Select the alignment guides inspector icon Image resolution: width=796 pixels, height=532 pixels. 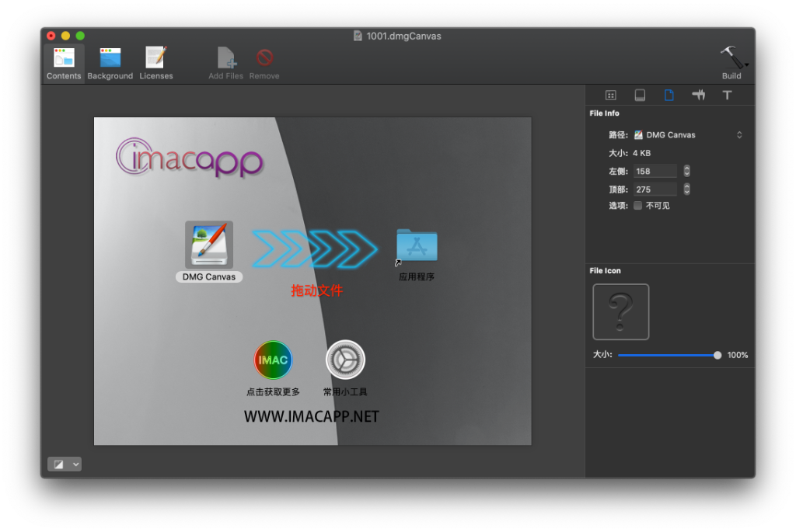click(699, 96)
